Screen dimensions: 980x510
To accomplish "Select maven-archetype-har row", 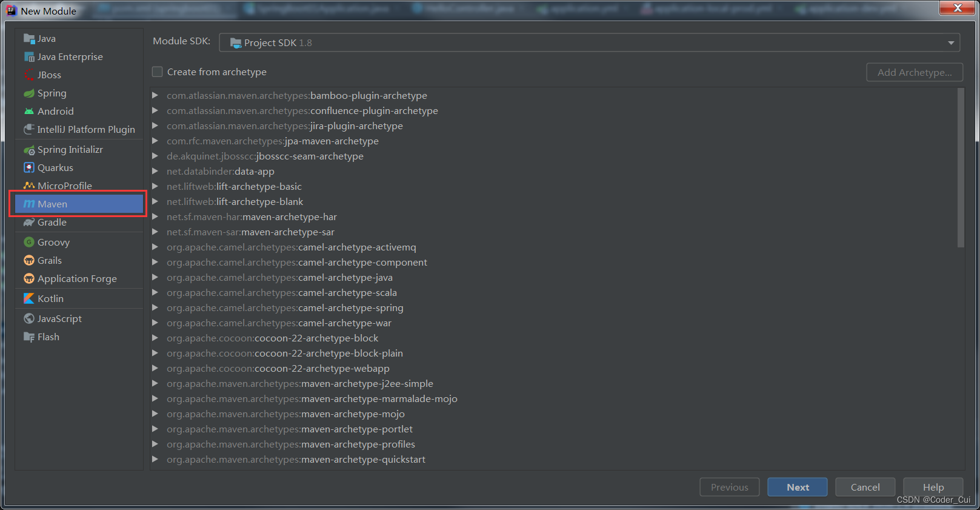I will 554,217.
